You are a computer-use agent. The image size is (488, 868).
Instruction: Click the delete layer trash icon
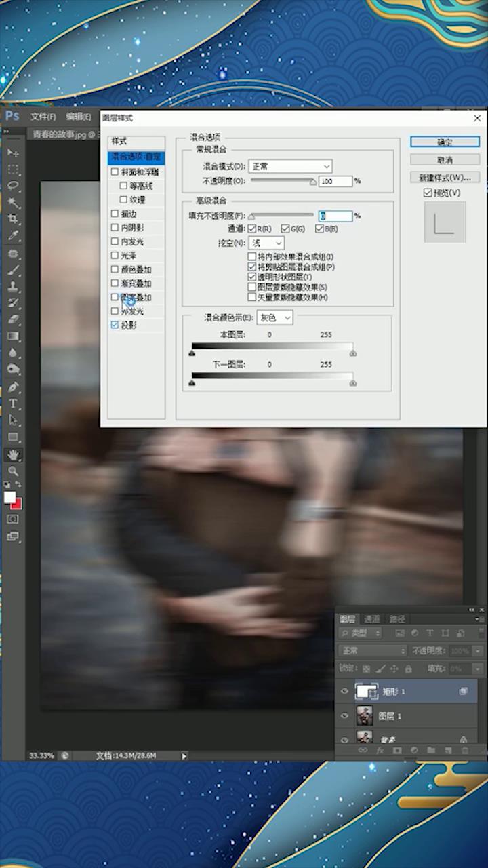[x=464, y=751]
